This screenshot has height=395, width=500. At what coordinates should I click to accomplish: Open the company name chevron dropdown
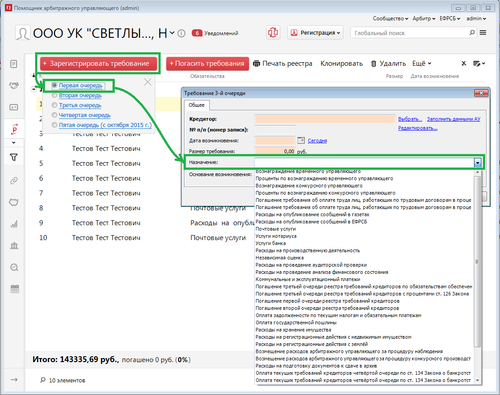pos(172,33)
